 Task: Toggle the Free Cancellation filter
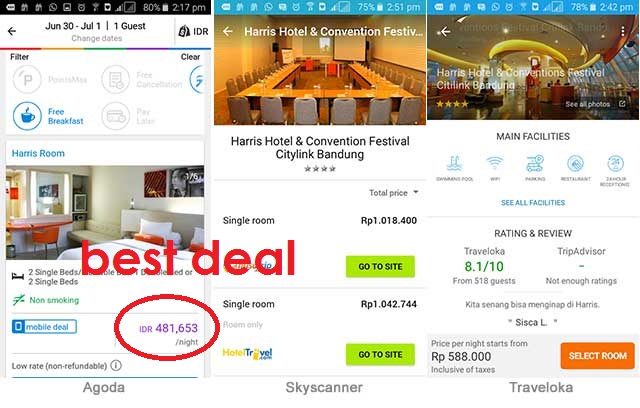pos(142,80)
